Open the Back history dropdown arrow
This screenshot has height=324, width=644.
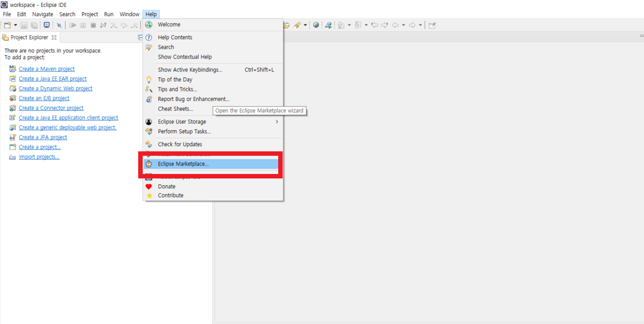coord(404,25)
